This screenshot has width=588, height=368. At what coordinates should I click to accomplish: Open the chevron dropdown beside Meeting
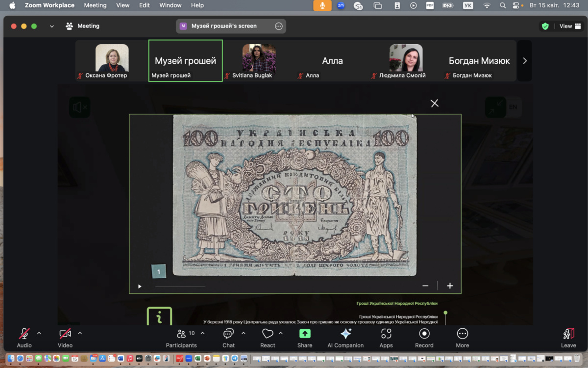[x=51, y=26]
